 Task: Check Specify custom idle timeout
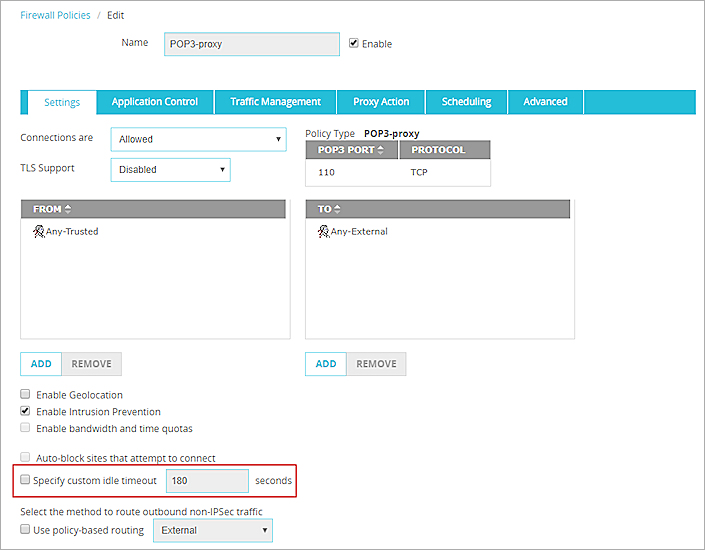point(25,481)
